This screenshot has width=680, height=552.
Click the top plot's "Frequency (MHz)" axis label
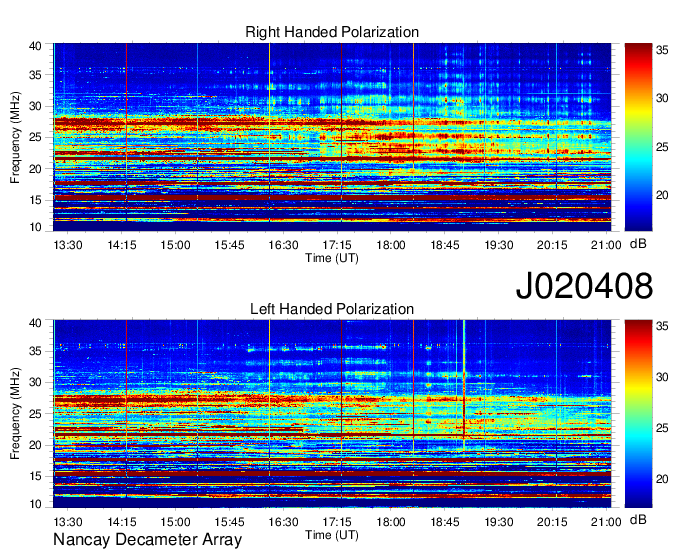pos(15,137)
